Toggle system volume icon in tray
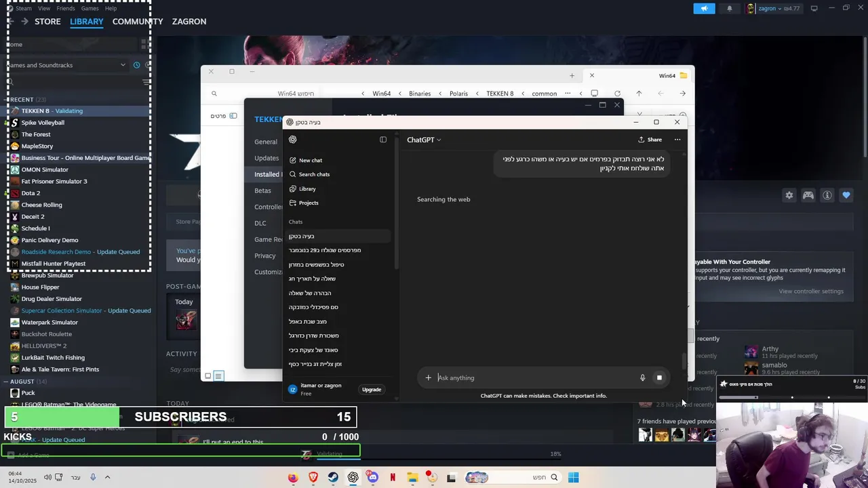Screen dimensions: 868x488 (47, 477)
